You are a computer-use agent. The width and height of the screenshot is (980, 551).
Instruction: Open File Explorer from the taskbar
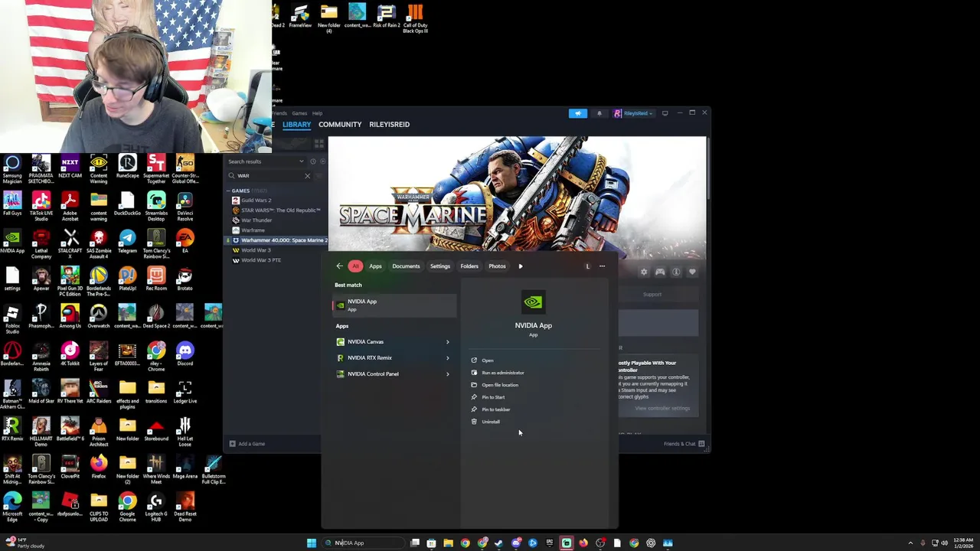click(x=448, y=543)
